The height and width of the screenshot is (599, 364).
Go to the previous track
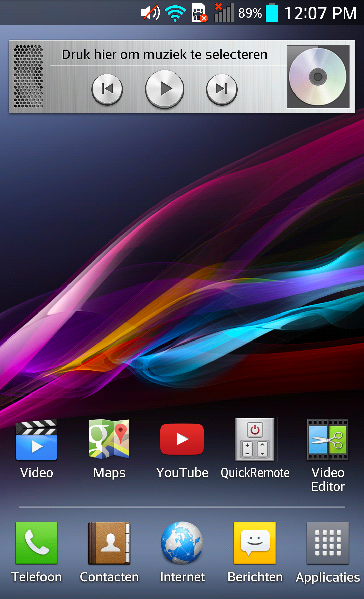click(107, 89)
